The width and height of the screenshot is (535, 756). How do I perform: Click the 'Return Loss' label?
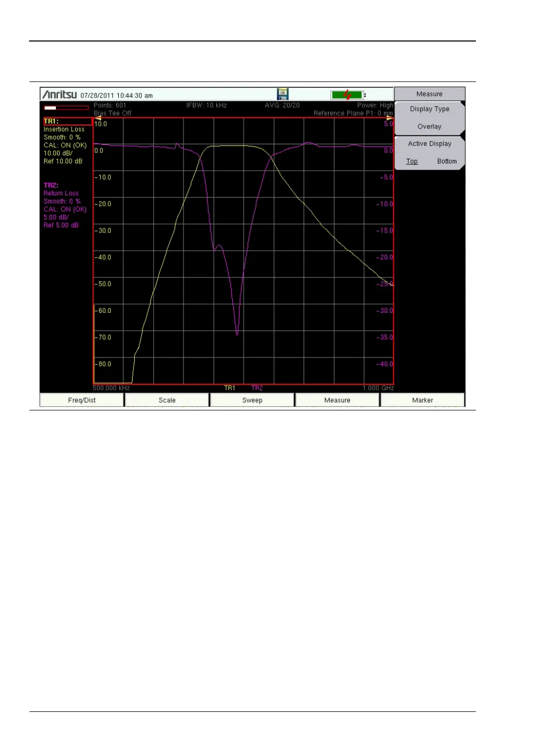point(61,193)
